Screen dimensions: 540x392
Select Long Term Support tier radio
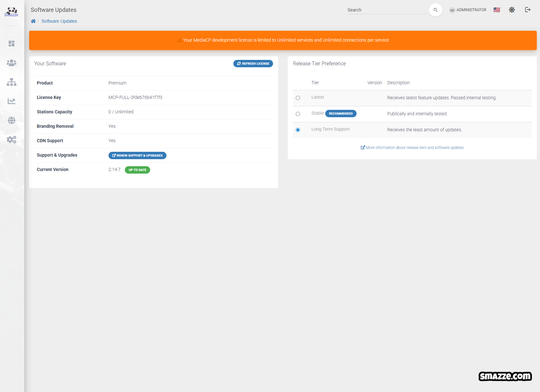pyautogui.click(x=298, y=130)
